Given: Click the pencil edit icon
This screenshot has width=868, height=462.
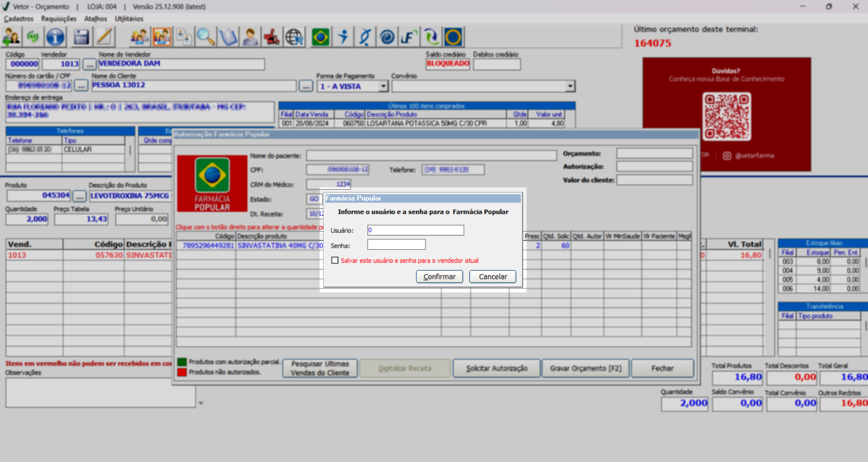Looking at the screenshot, I should click(104, 37).
